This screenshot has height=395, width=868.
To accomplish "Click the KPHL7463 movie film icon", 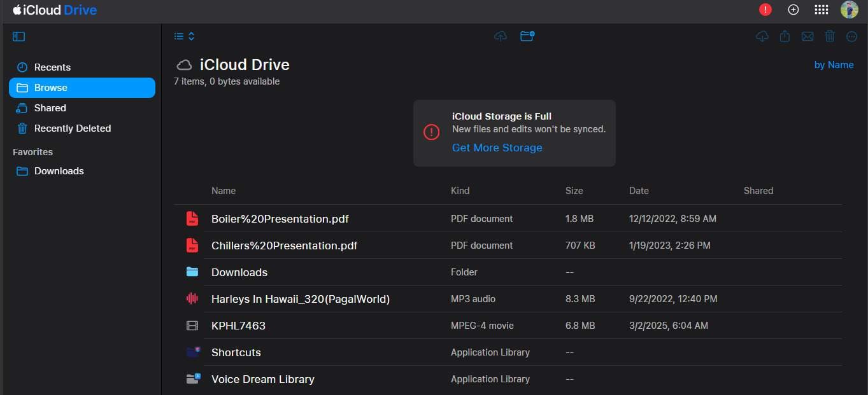I will point(192,326).
